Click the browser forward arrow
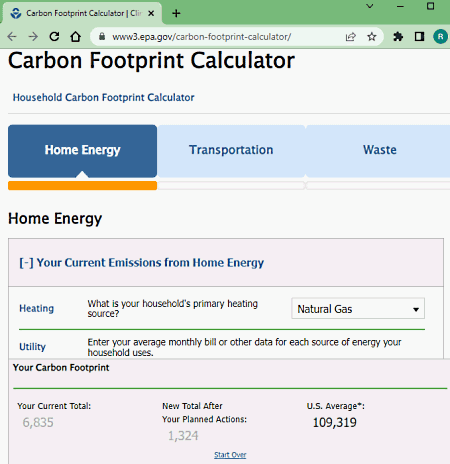Screen dimensions: 450x464 click(33, 36)
